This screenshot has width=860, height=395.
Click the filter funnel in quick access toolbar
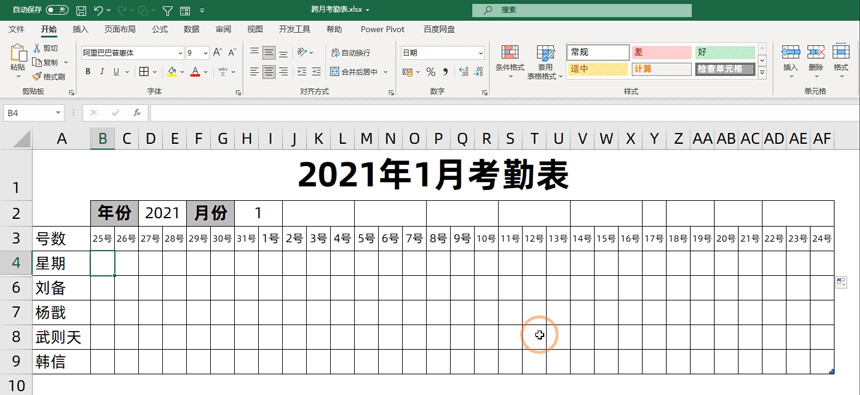point(168,10)
